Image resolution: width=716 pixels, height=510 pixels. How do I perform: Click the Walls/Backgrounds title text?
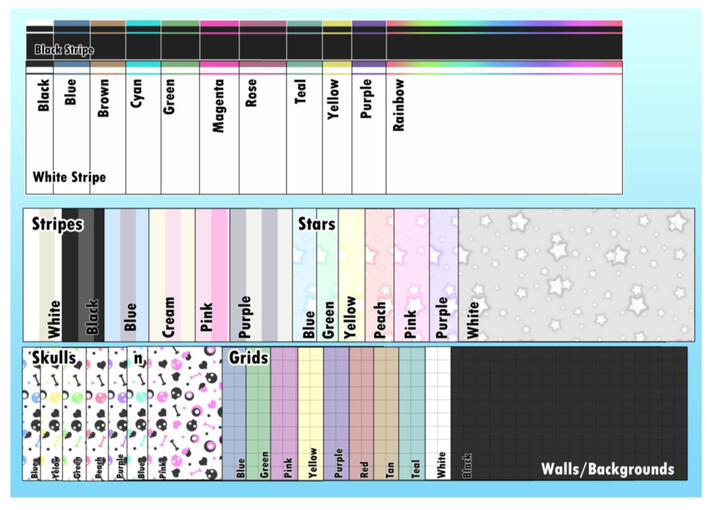coord(607,468)
